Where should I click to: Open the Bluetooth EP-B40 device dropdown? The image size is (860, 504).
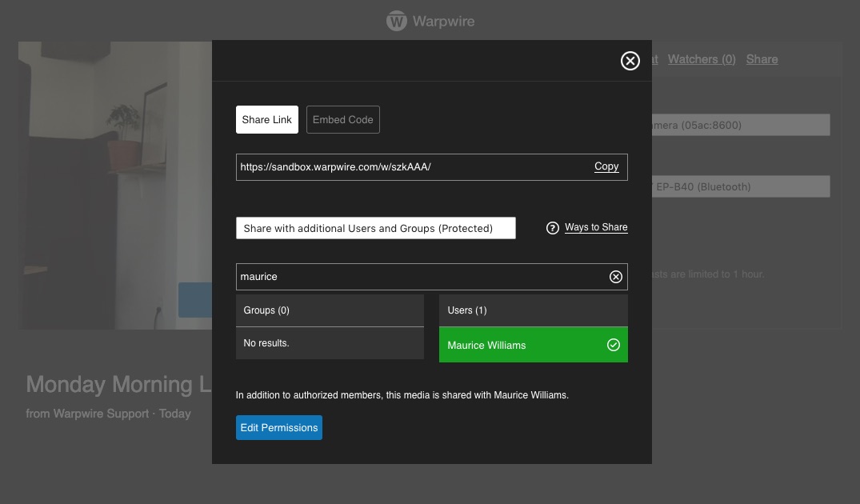coord(741,186)
